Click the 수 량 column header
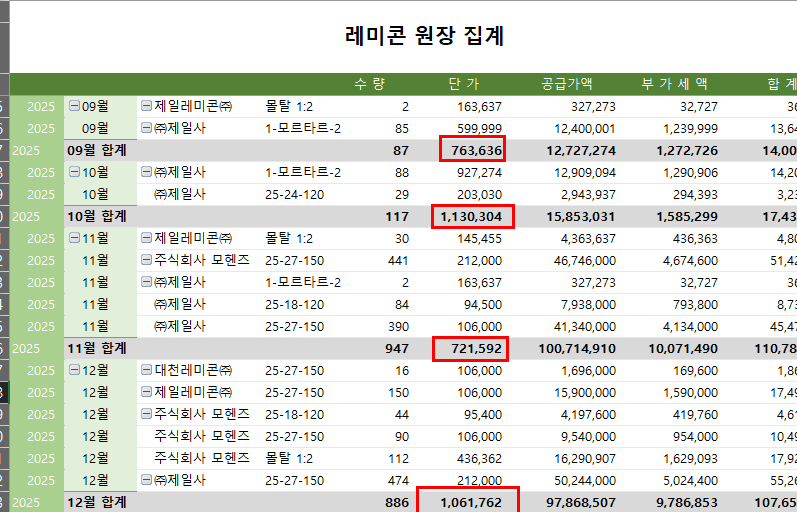Screen dimensions: 797x512 [x=369, y=84]
